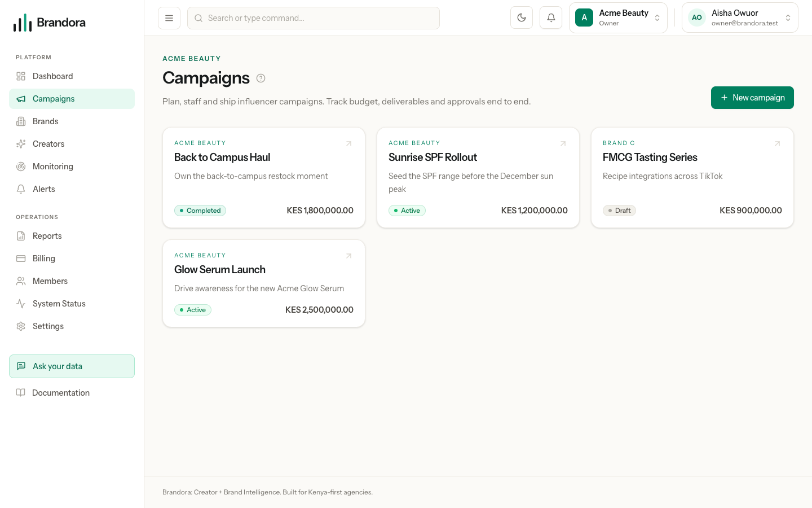Open the Back to Campus Haul title
The width and height of the screenshot is (812, 508).
[222, 157]
